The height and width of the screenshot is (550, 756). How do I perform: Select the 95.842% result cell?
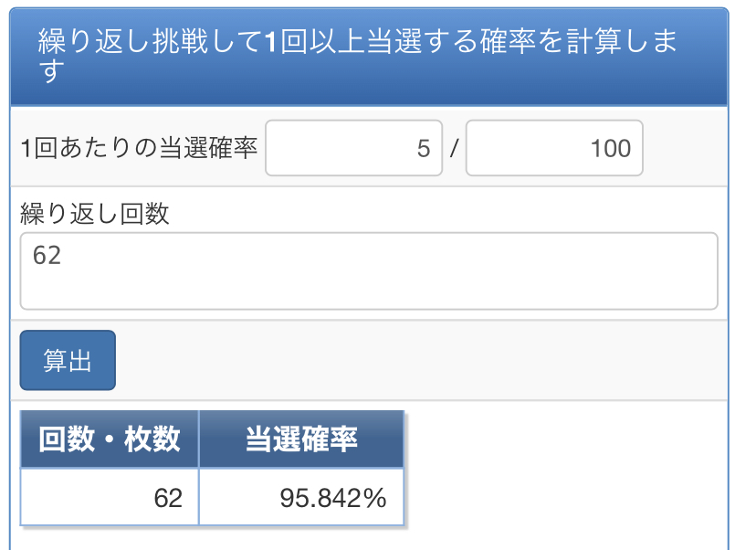[301, 498]
